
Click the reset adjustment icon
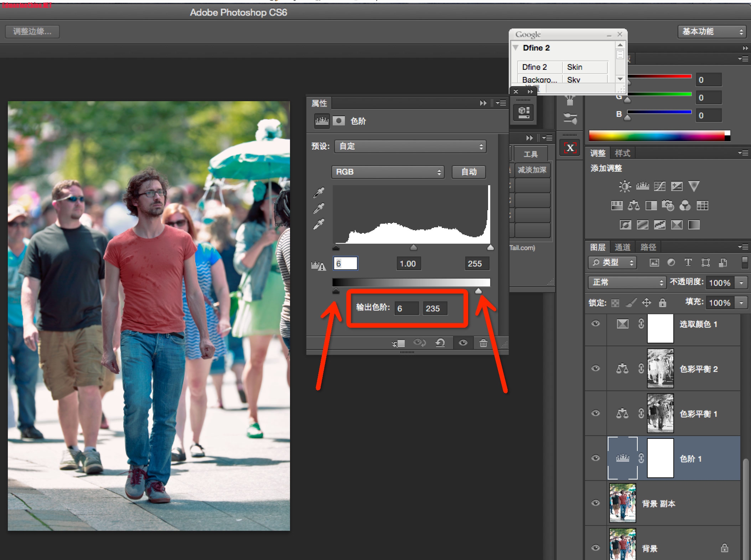(440, 343)
